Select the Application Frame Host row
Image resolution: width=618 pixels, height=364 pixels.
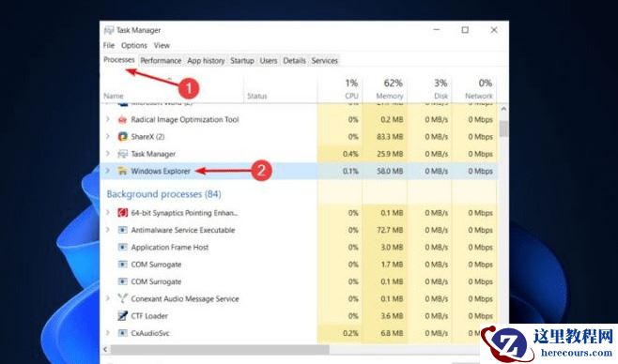(x=299, y=247)
